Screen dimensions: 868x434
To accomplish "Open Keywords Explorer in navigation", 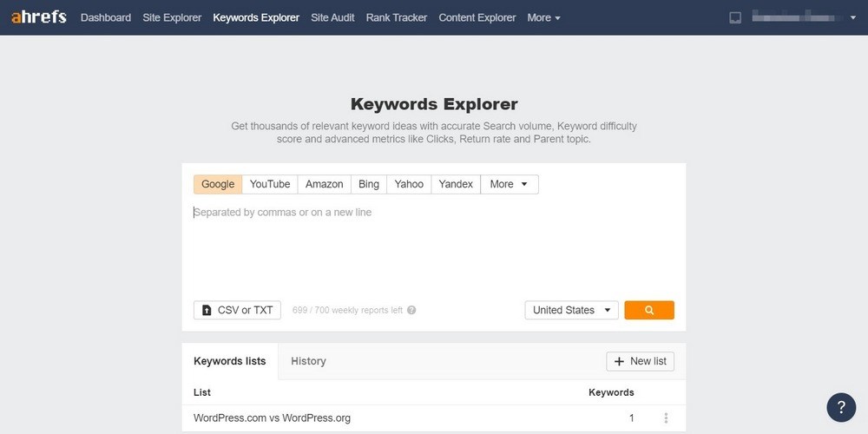I will pos(256,17).
